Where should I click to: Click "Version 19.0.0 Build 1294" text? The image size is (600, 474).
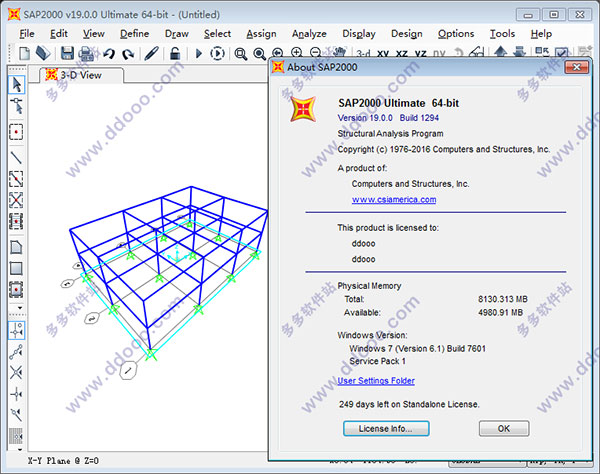388,118
